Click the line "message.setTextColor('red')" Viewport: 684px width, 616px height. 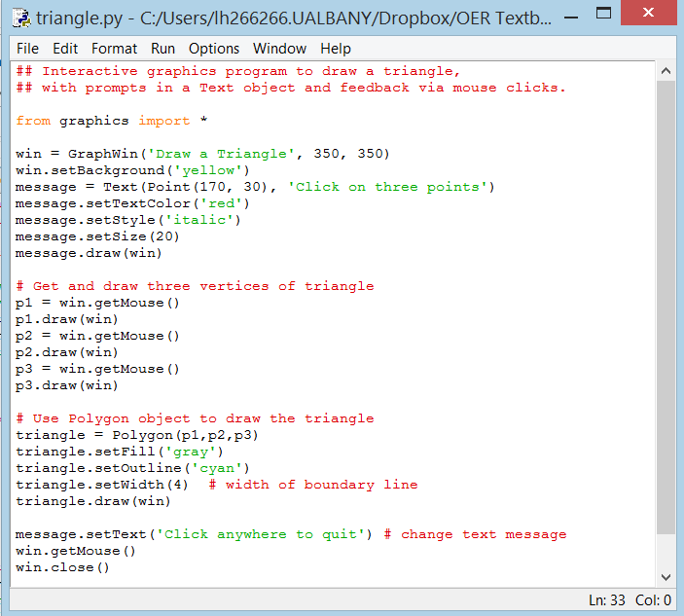pos(132,203)
